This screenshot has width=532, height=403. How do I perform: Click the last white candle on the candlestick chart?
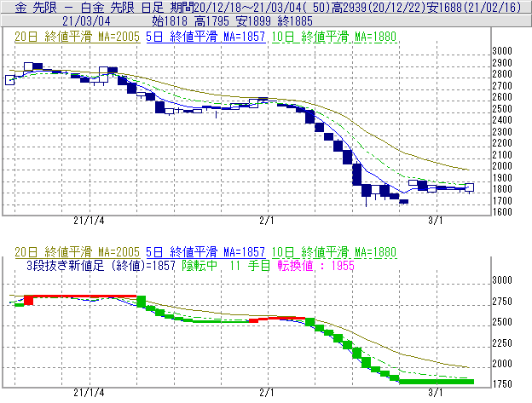469,187
